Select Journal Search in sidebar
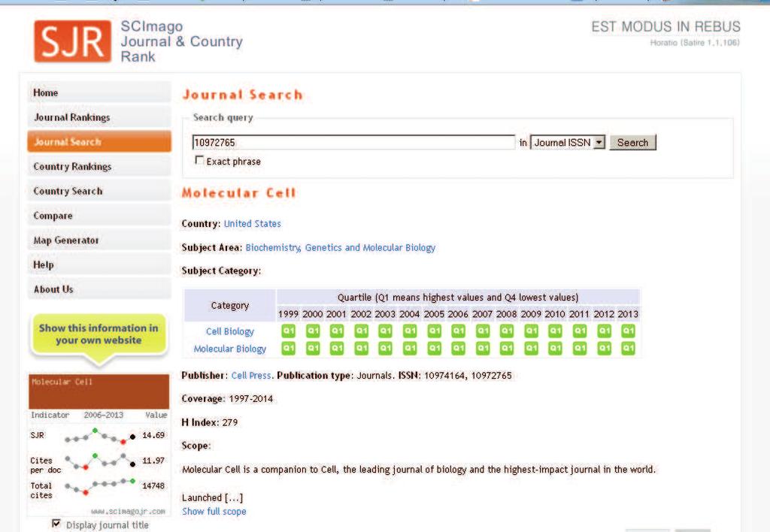770x532 pixels. pos(99,142)
